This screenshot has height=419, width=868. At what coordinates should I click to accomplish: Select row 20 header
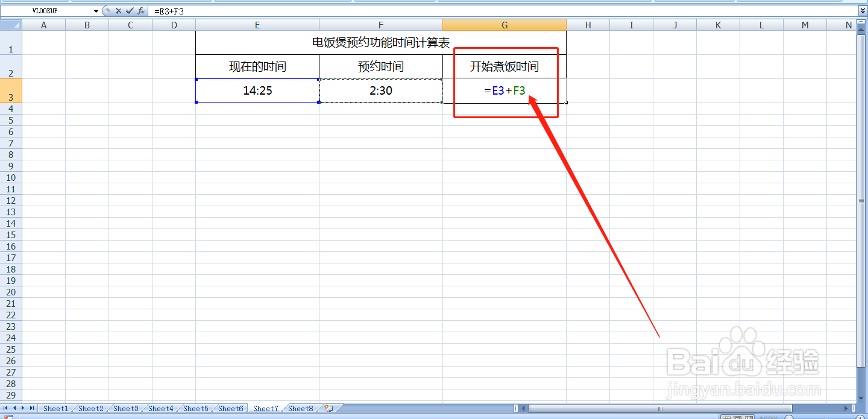pyautogui.click(x=11, y=292)
